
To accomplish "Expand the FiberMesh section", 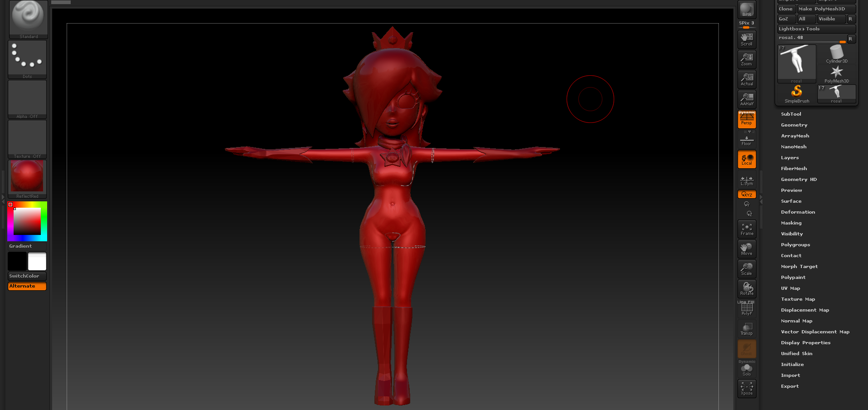I will tap(794, 169).
